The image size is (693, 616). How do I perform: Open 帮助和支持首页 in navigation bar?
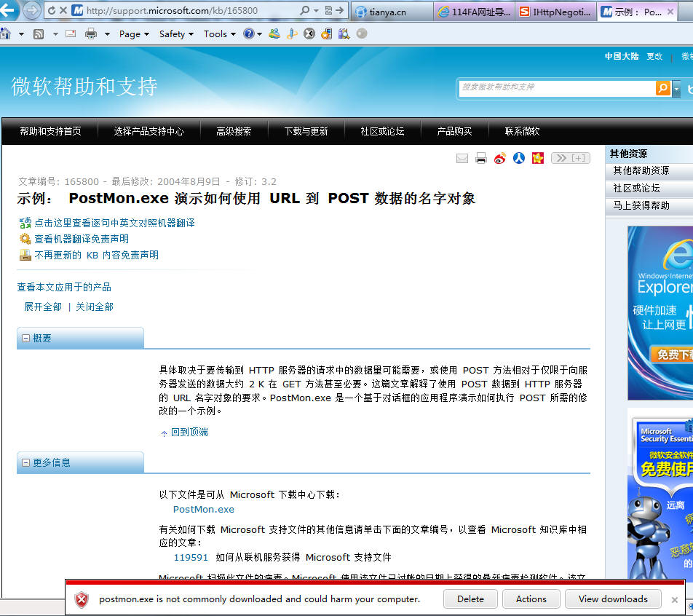pyautogui.click(x=50, y=131)
